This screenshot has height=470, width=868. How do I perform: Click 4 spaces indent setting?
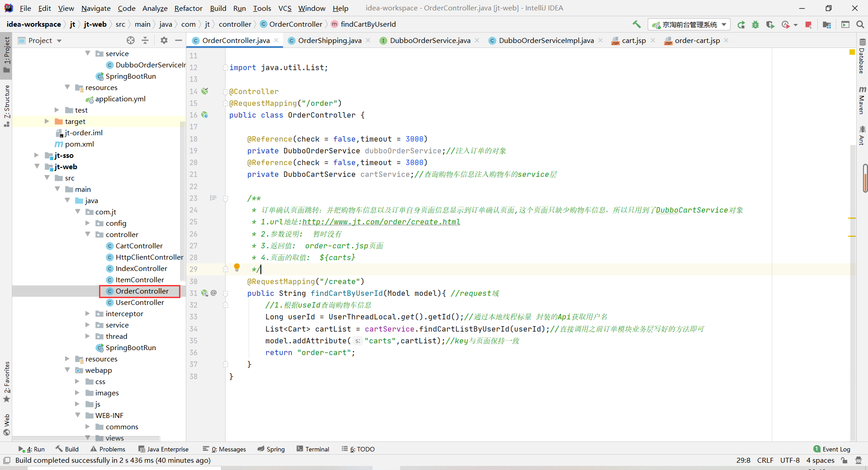coord(820,461)
